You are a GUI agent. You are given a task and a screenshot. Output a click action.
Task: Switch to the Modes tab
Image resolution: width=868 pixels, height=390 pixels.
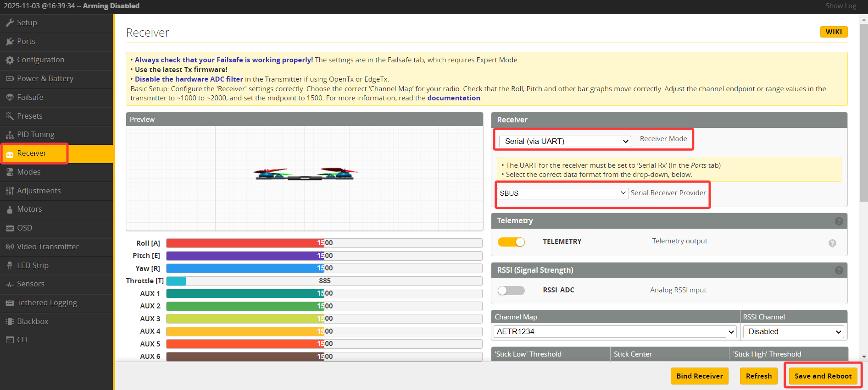(29, 172)
